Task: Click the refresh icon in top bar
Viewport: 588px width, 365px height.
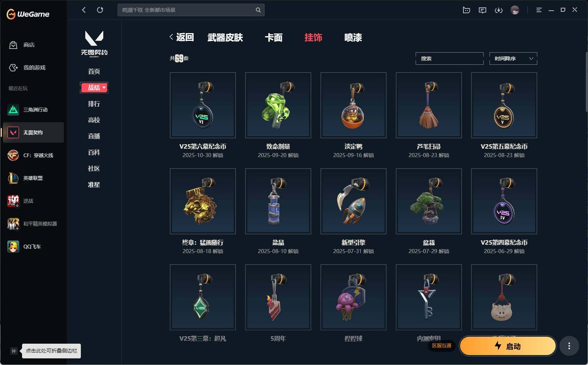Action: pyautogui.click(x=100, y=10)
